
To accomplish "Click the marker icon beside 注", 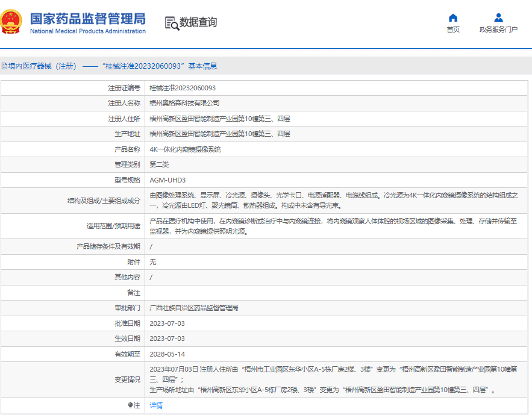I will click(x=130, y=405).
